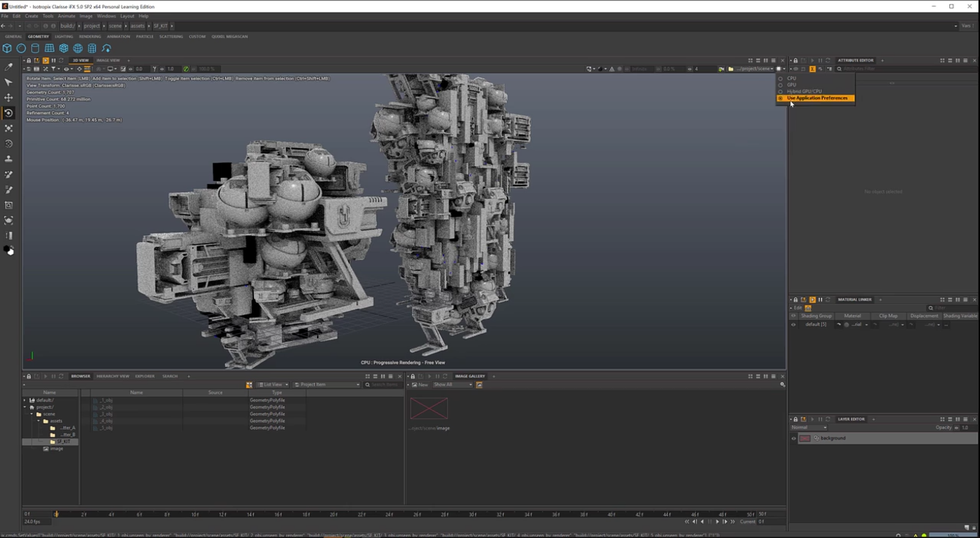Lock the Attribute Editor panel
The width and height of the screenshot is (980, 538).
point(795,61)
